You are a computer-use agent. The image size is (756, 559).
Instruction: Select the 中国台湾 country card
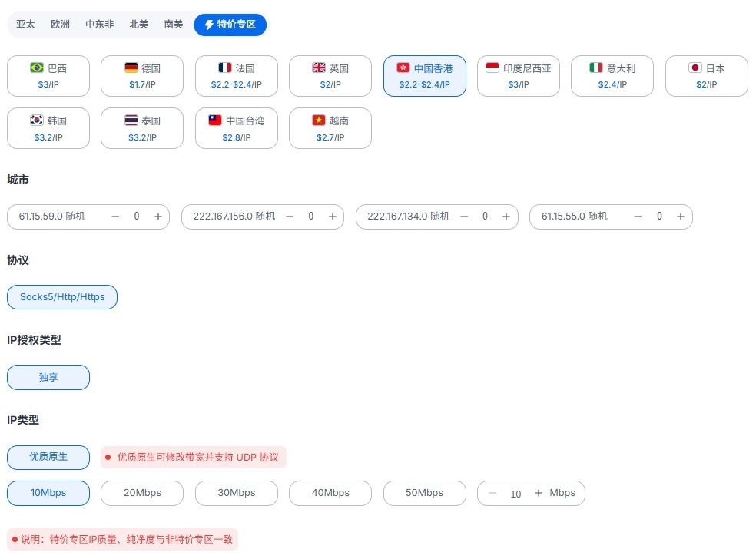pyautogui.click(x=237, y=128)
